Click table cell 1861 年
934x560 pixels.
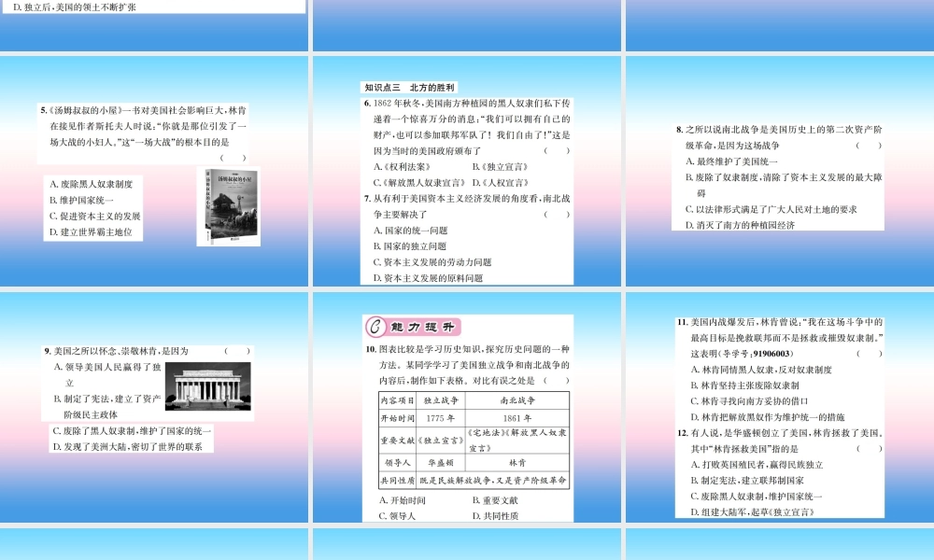click(517, 418)
